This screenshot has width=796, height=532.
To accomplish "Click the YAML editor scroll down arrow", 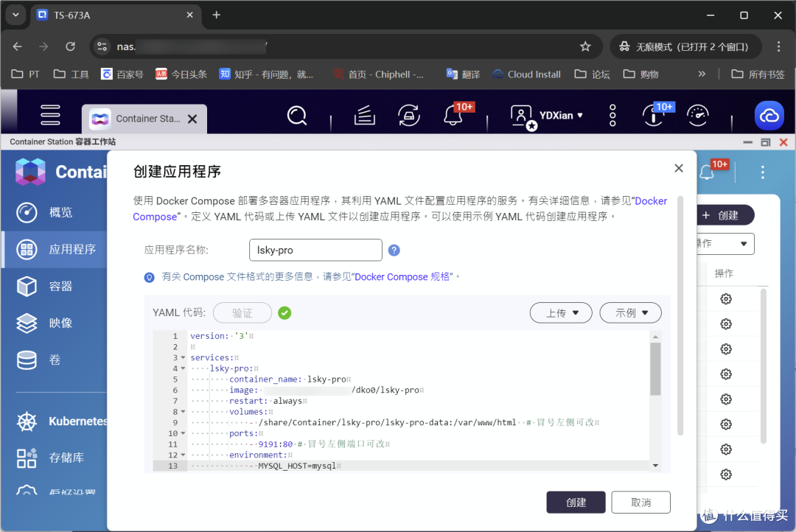I will [x=655, y=466].
